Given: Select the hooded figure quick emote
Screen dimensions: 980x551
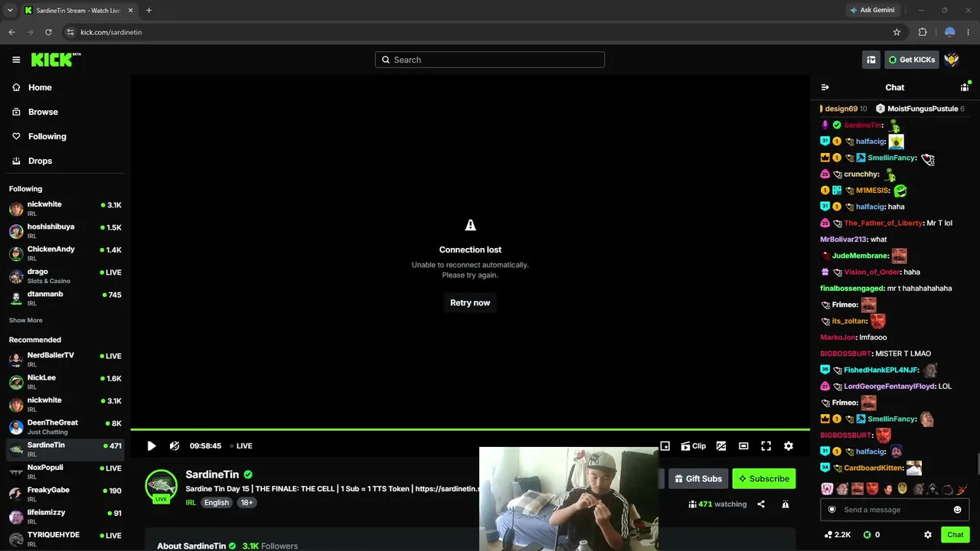Looking at the screenshot, I should pos(933,489).
